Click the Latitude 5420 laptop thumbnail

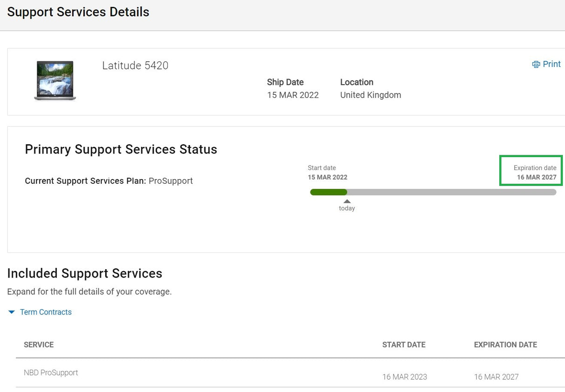click(x=55, y=81)
